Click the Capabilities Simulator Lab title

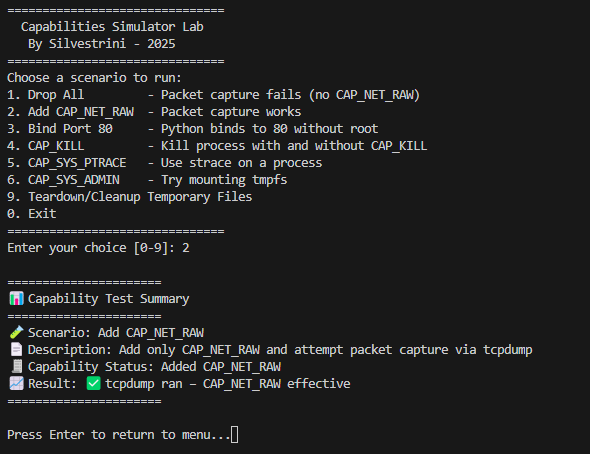tap(112, 27)
